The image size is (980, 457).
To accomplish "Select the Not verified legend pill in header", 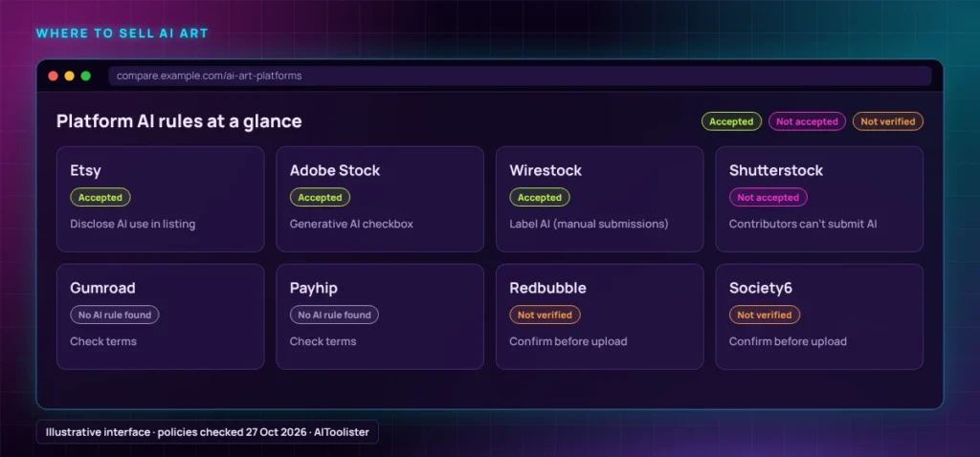I will [x=887, y=121].
